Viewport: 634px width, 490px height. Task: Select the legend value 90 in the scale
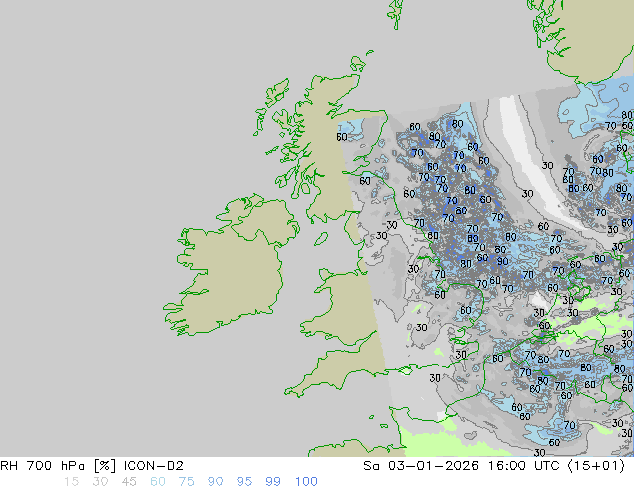(x=215, y=482)
